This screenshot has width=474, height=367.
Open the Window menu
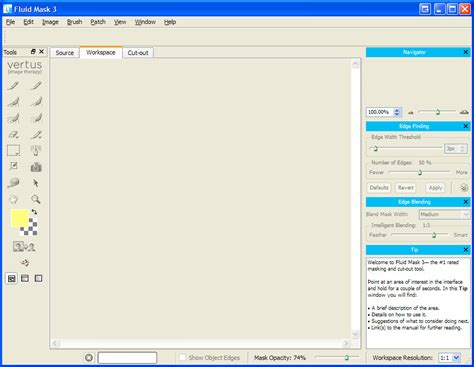tap(145, 22)
